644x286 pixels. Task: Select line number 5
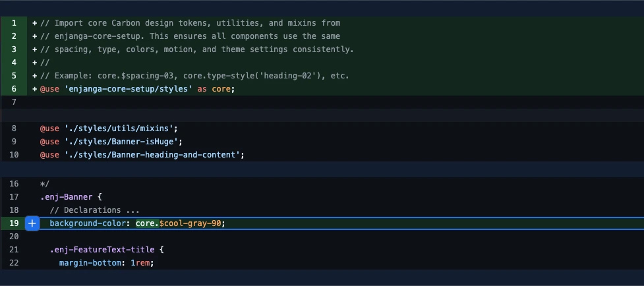tap(14, 76)
